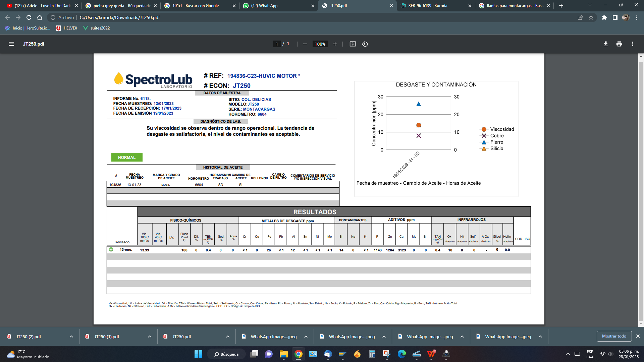The height and width of the screenshot is (362, 644).
Task: Click the Mostrar todo button
Action: pos(614,336)
